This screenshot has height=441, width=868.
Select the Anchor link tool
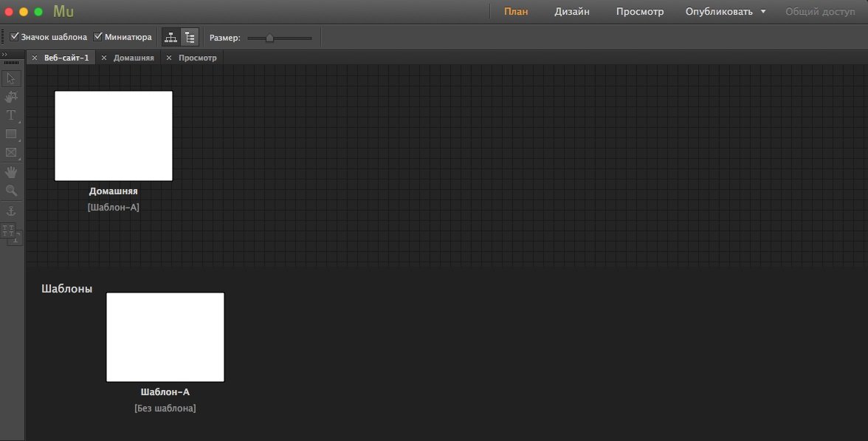tap(11, 211)
